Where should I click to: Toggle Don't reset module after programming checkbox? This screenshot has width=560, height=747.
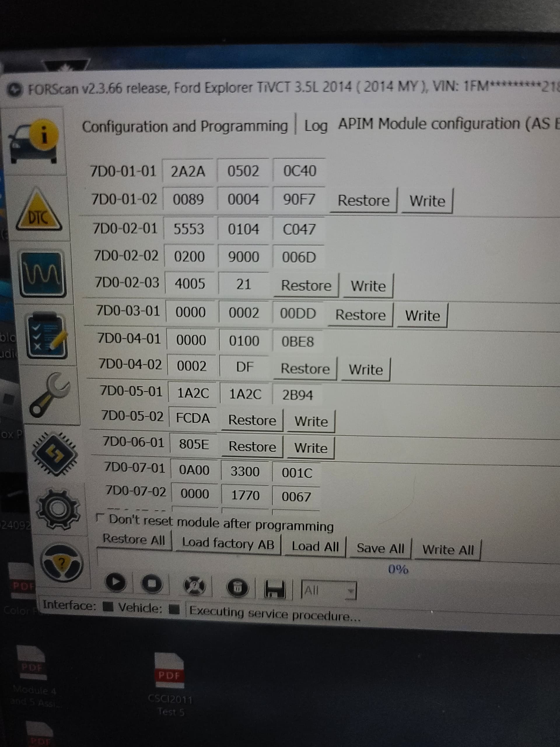click(x=99, y=517)
